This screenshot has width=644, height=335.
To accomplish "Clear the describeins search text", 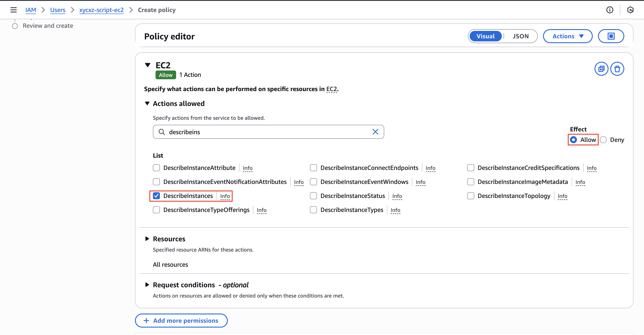I will click(375, 132).
